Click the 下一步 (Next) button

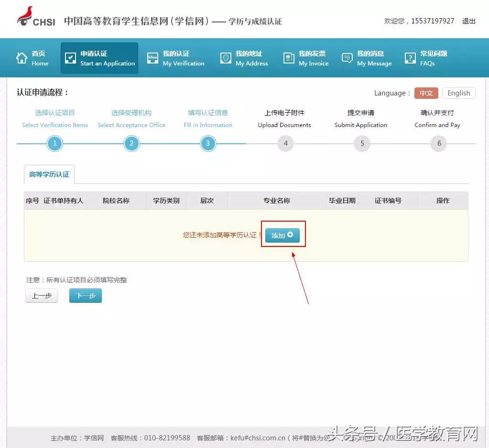85,296
